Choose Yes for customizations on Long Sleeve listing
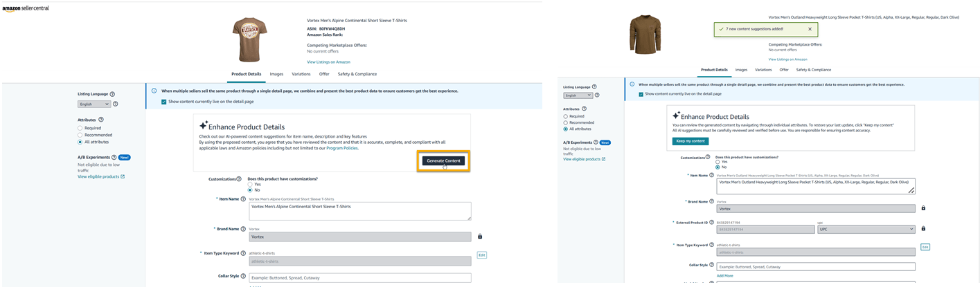The image size is (980, 287). [717, 161]
